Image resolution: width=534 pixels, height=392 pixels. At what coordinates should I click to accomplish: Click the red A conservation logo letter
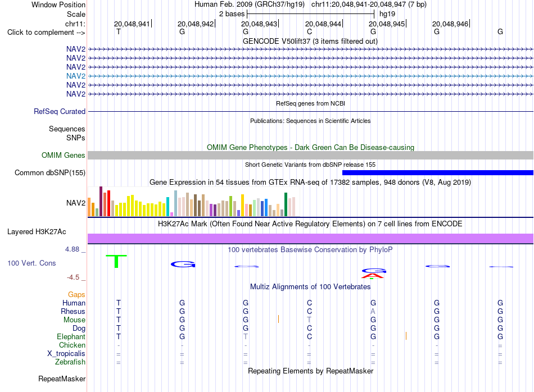tap(373, 276)
